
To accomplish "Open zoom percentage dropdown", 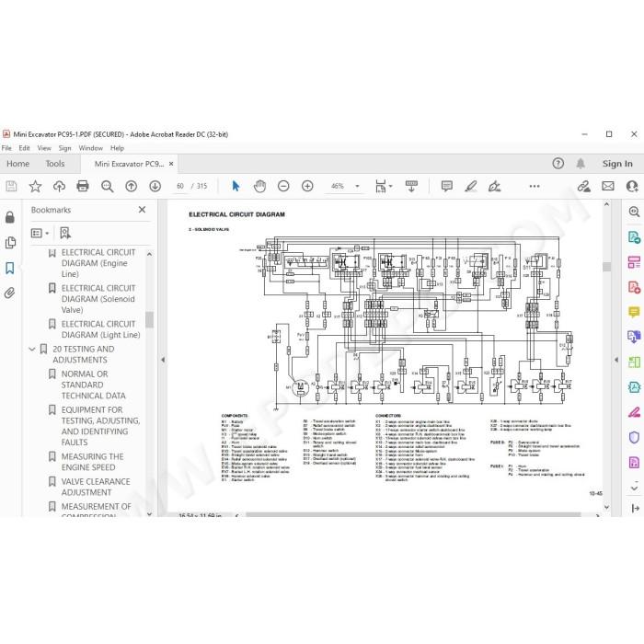I will (357, 186).
